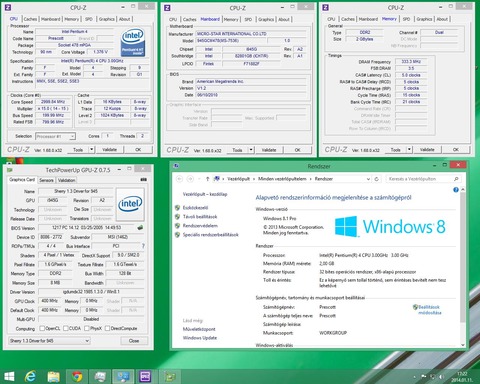Click OK in the Memory CPU-Z window
Image resolution: width=480 pixels, height=384 pixels.
[456, 150]
